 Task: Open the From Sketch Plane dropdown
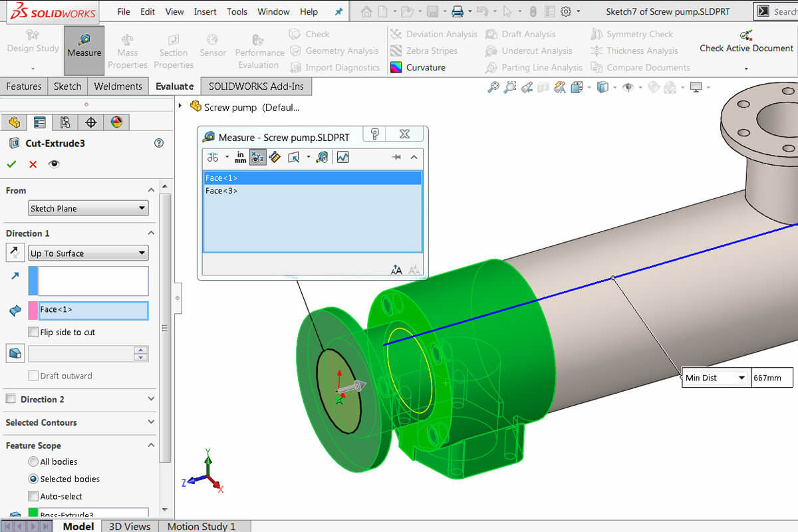(x=88, y=208)
